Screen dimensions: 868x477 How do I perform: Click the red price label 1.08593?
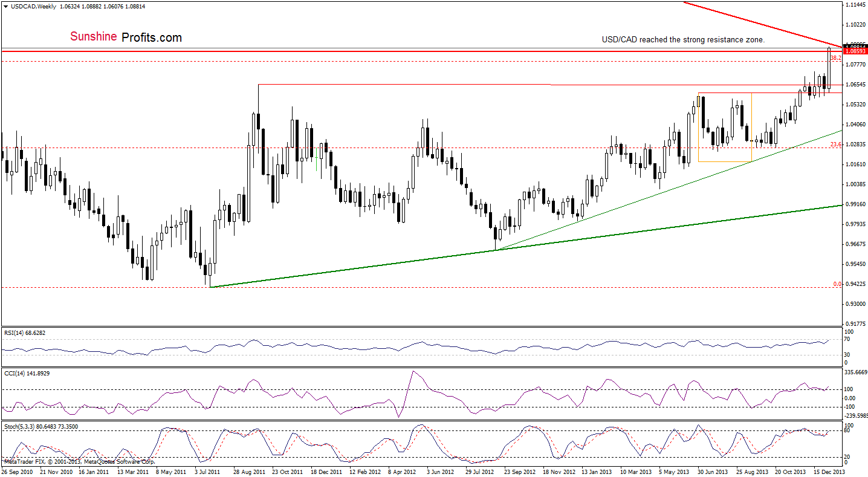[x=855, y=52]
